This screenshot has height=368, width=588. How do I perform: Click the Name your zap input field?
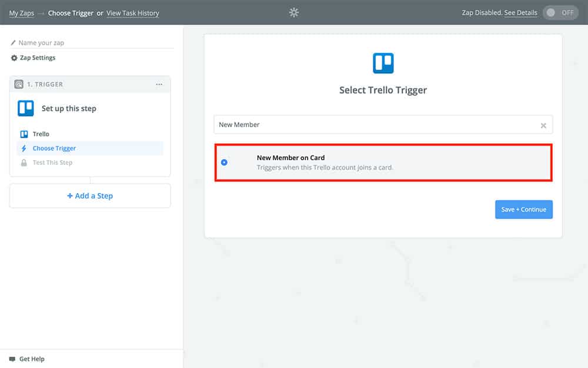pos(94,43)
